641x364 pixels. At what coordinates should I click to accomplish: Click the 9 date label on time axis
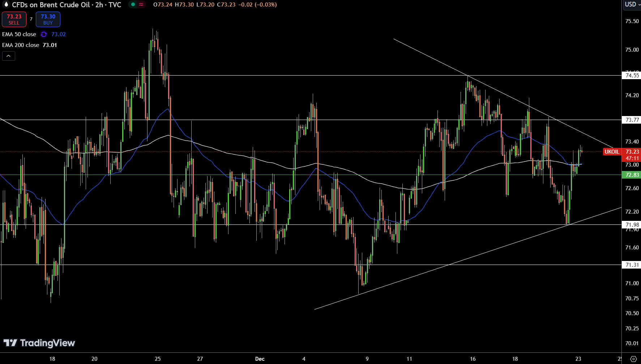[x=367, y=359]
